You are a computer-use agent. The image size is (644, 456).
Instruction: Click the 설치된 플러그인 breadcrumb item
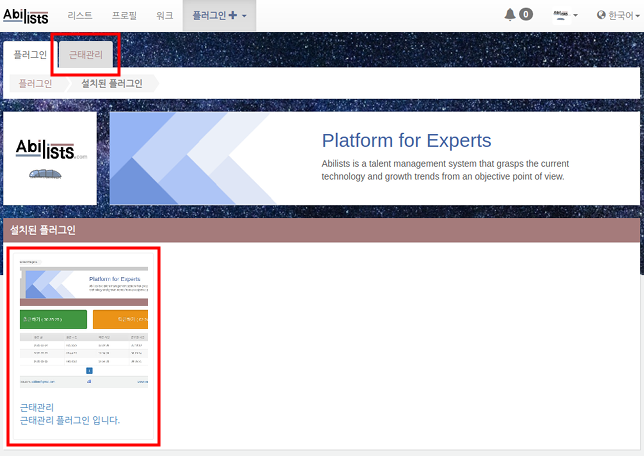coord(112,83)
